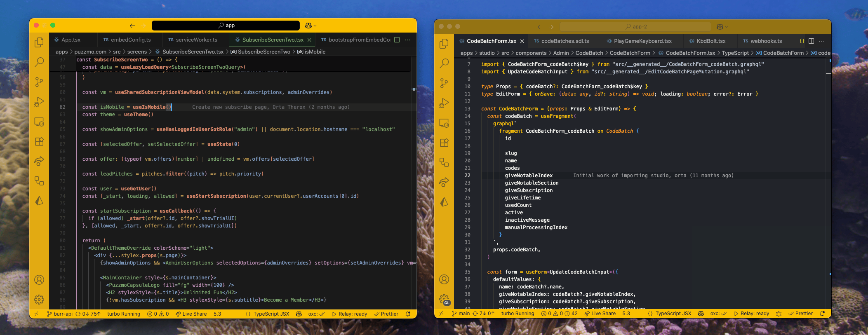Open Extensions view in the app window

(x=39, y=141)
